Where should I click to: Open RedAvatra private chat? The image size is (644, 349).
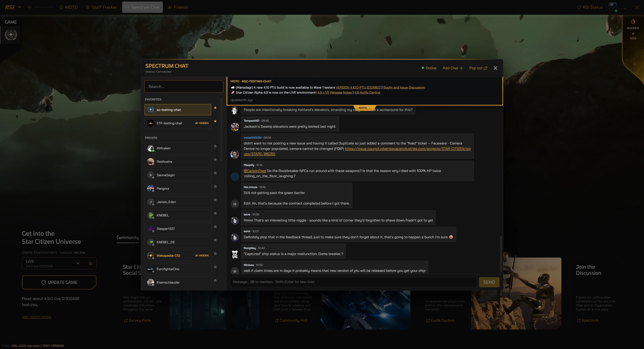178,162
